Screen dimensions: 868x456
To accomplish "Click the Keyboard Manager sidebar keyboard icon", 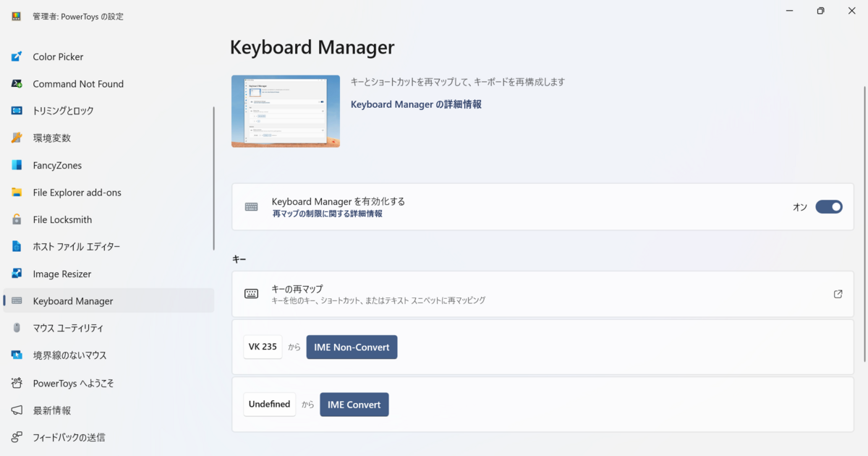I will (x=17, y=301).
